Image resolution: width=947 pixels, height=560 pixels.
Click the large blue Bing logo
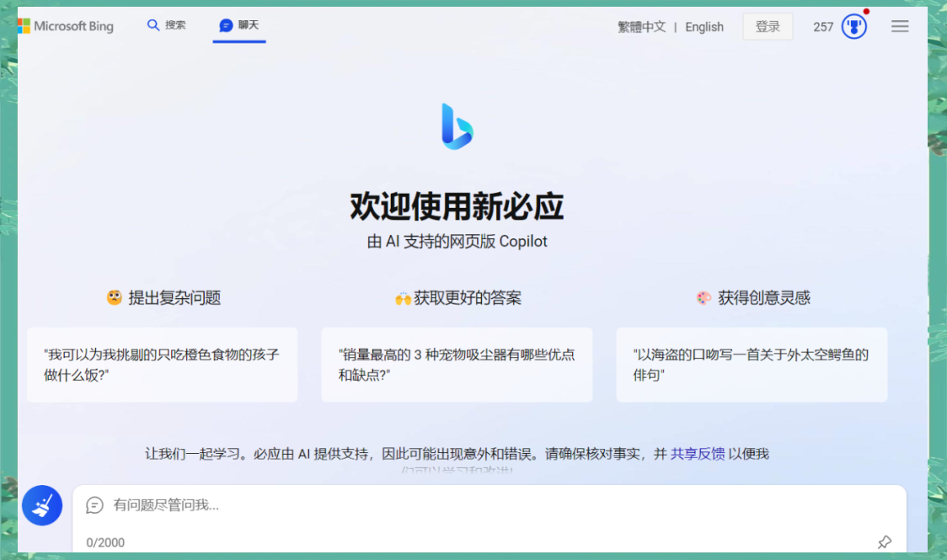(457, 126)
